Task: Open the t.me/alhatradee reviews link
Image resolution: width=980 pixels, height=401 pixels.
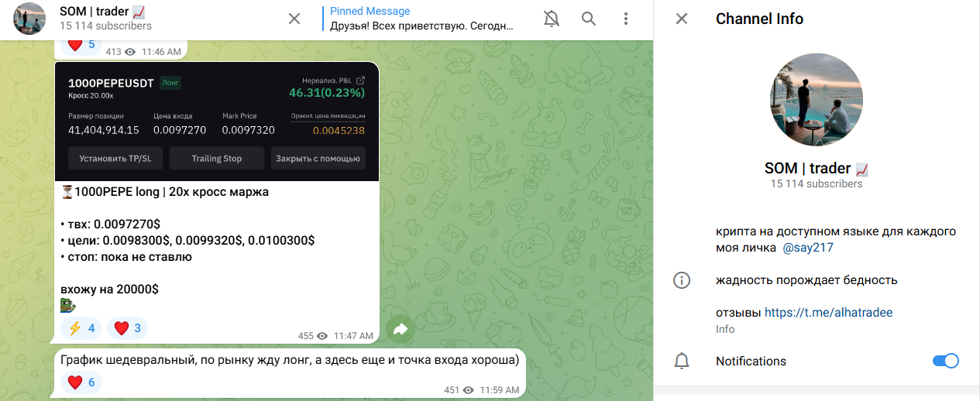Action: pyautogui.click(x=828, y=313)
